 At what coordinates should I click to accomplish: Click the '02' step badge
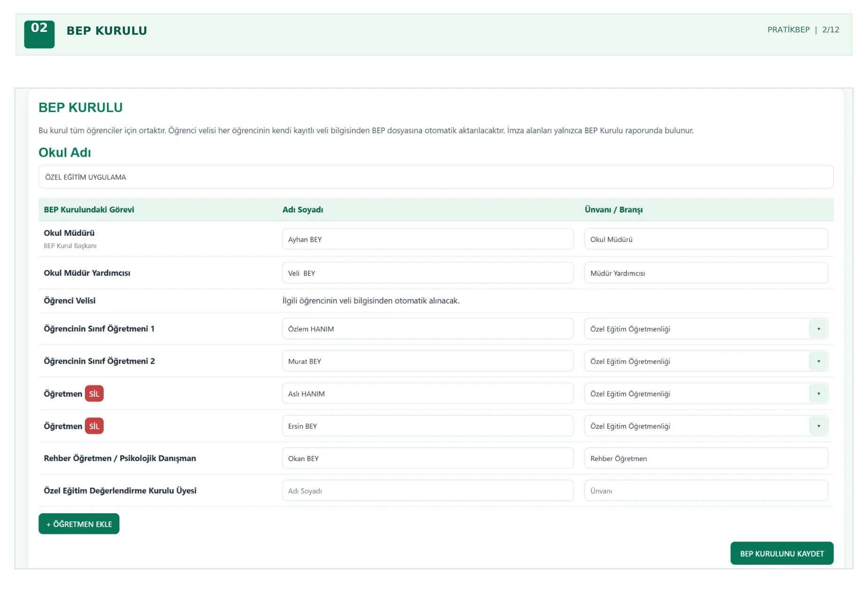39,34
